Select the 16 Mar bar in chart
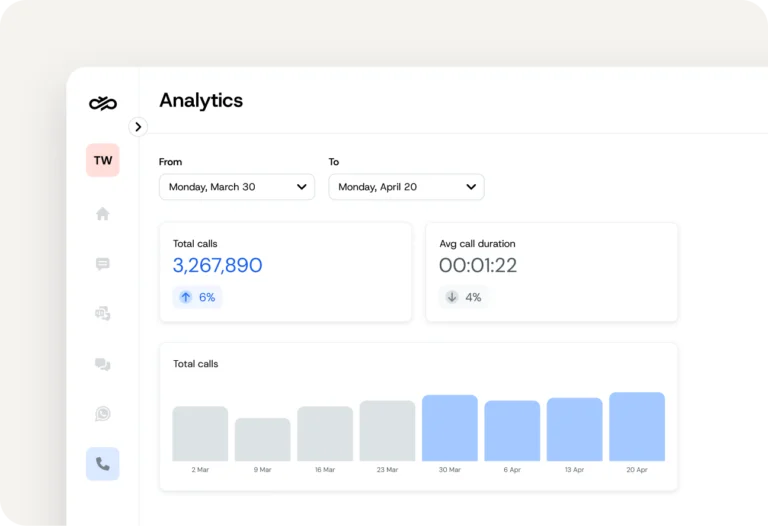The width and height of the screenshot is (768, 526). tap(325, 433)
